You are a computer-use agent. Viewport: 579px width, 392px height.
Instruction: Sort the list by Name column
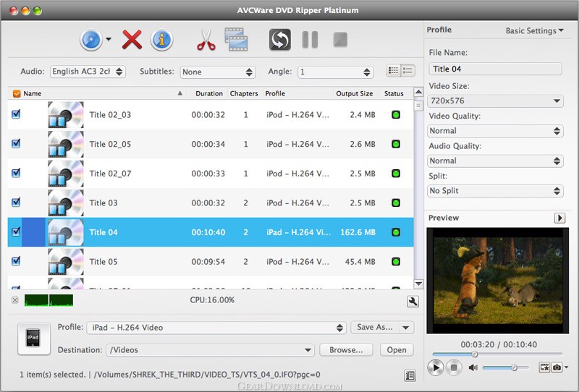pyautogui.click(x=98, y=94)
